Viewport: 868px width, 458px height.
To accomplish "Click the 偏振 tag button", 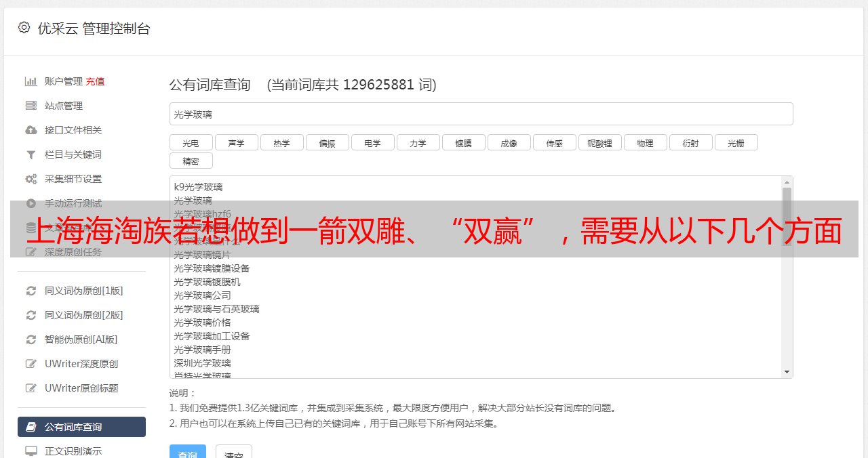I will pyautogui.click(x=327, y=142).
